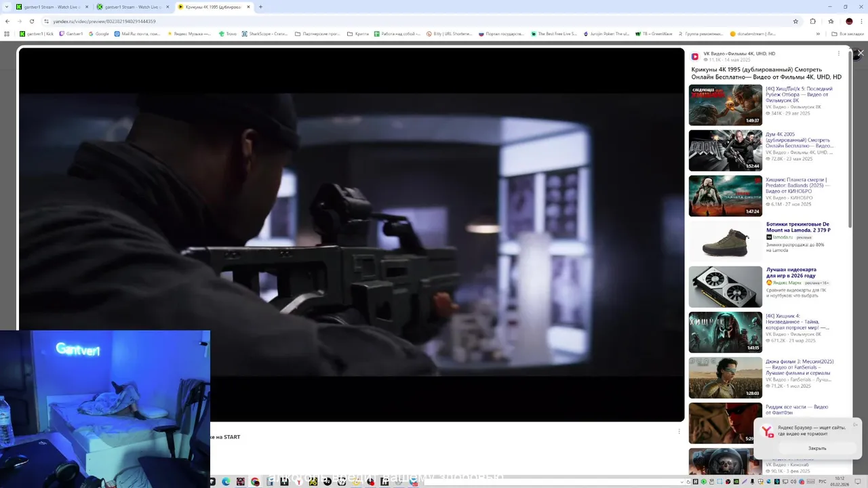Click the VK Видео source logo
The width and height of the screenshot is (868, 488).
coord(695,56)
